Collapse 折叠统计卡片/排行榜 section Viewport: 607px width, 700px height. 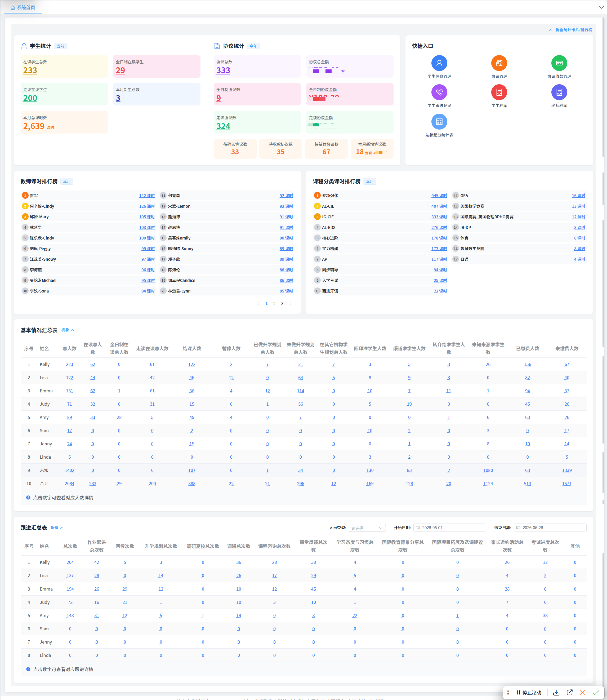[570, 30]
